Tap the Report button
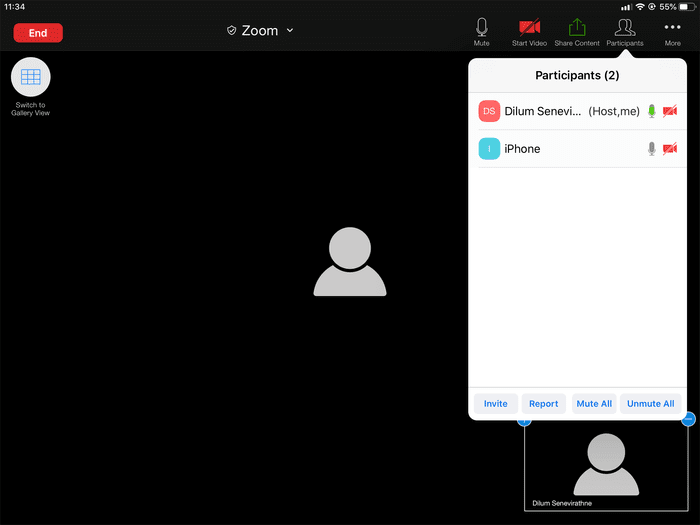The width and height of the screenshot is (700, 525). click(x=543, y=404)
